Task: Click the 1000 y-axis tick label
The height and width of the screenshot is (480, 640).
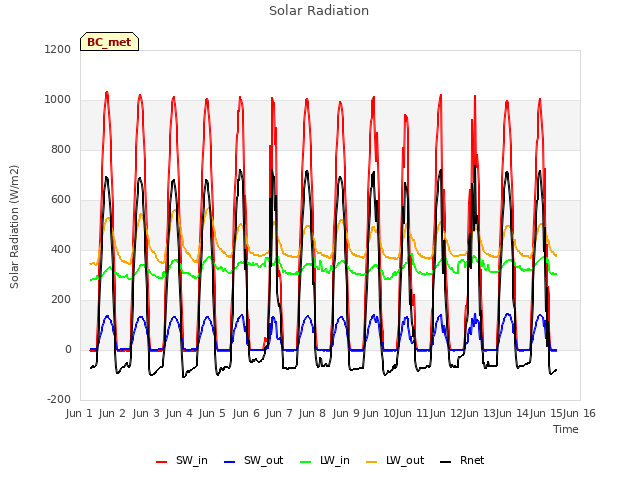Action: click(x=58, y=100)
